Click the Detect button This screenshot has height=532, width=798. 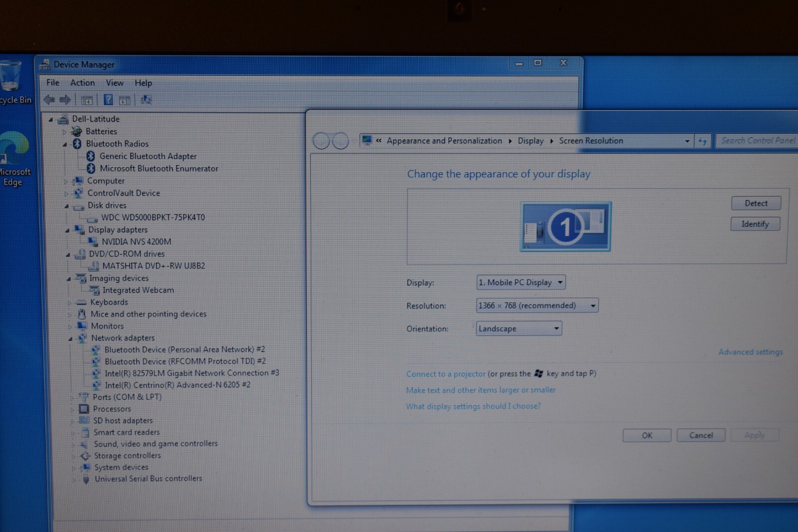756,203
